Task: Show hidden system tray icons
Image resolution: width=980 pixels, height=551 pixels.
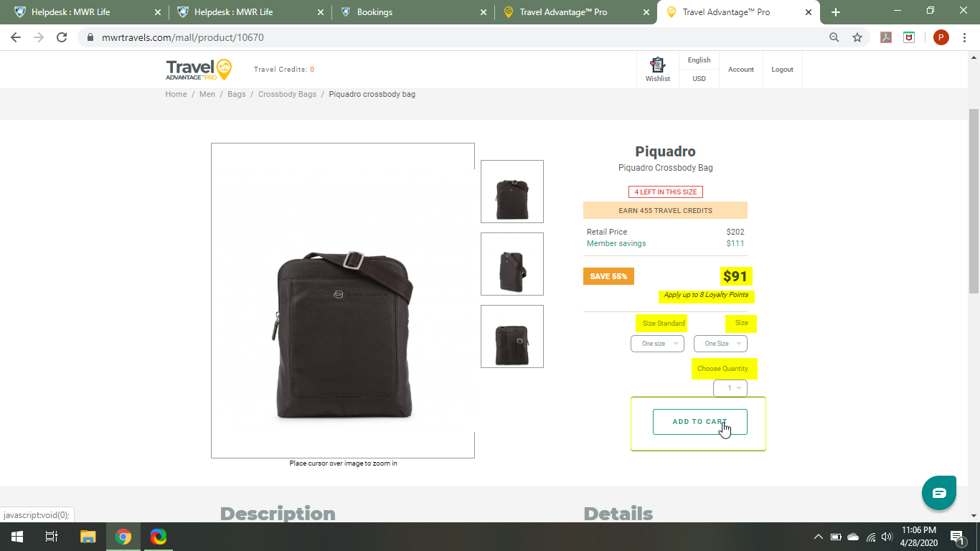Action: pyautogui.click(x=818, y=537)
